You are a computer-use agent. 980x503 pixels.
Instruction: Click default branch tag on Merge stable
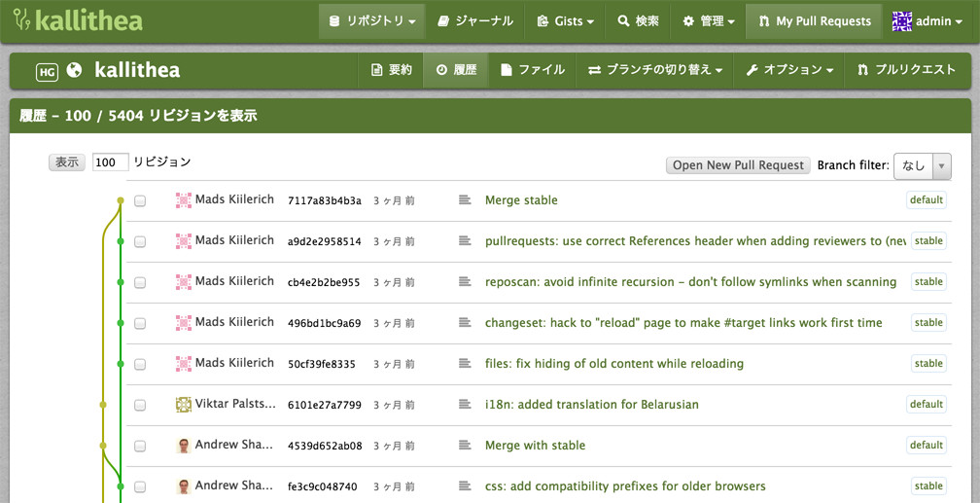[x=927, y=200]
